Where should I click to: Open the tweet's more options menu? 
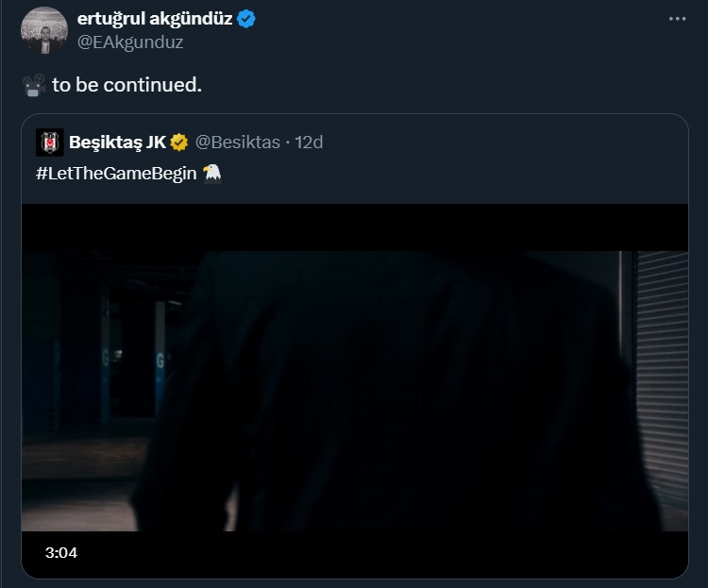click(x=678, y=19)
